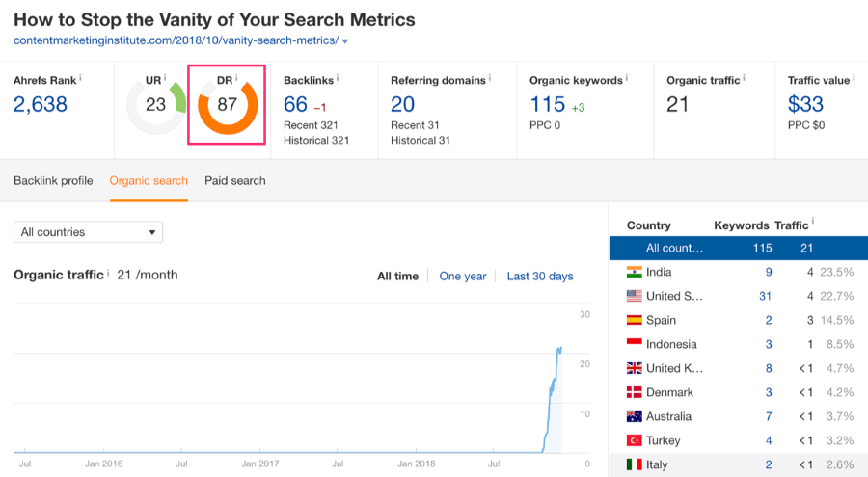Show Last 30 days traffic range

[x=540, y=277]
